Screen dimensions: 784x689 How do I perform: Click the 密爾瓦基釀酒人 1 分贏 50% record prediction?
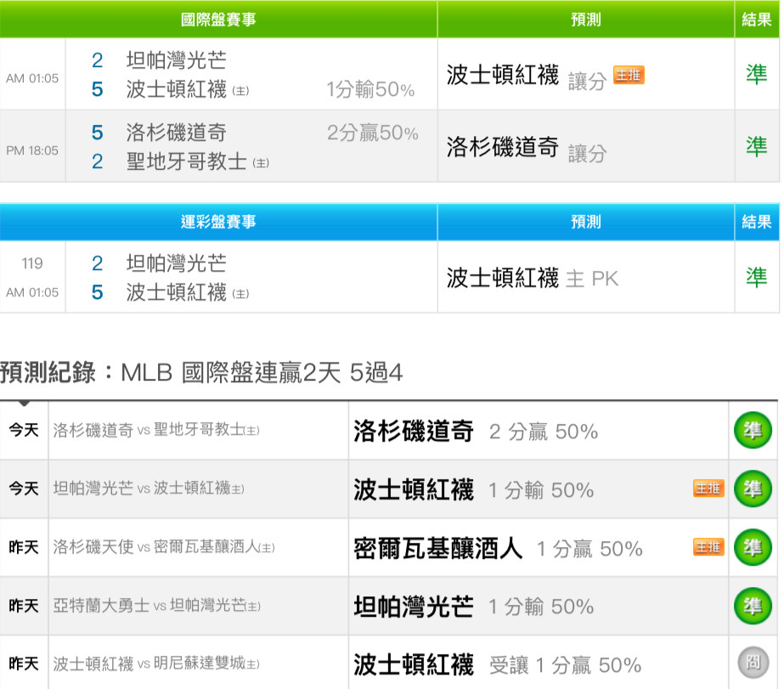(498, 548)
